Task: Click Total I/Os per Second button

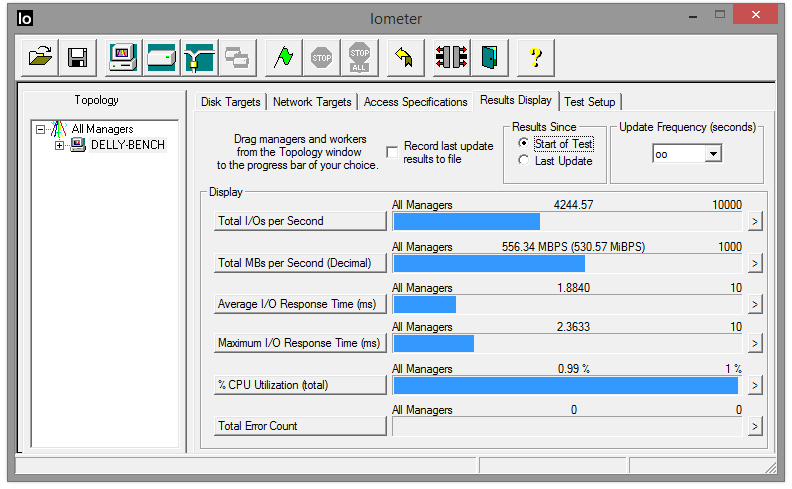Action: coord(300,221)
